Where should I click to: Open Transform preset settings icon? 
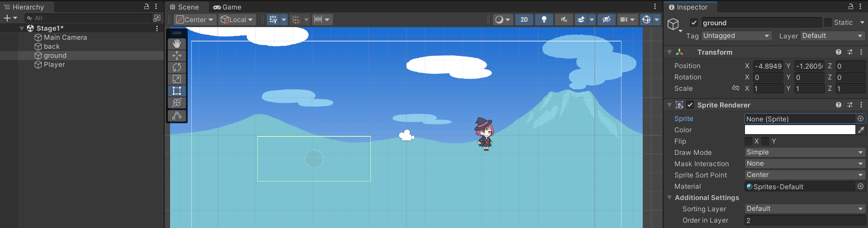850,52
